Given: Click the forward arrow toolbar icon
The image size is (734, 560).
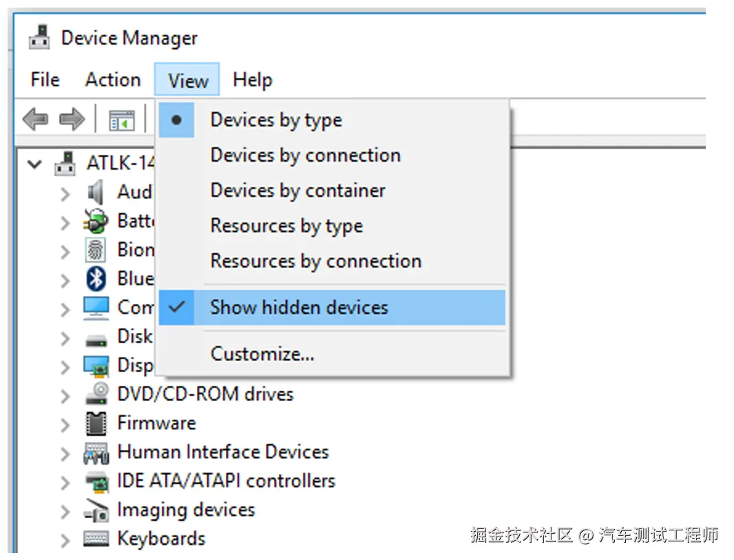Looking at the screenshot, I should click(71, 120).
